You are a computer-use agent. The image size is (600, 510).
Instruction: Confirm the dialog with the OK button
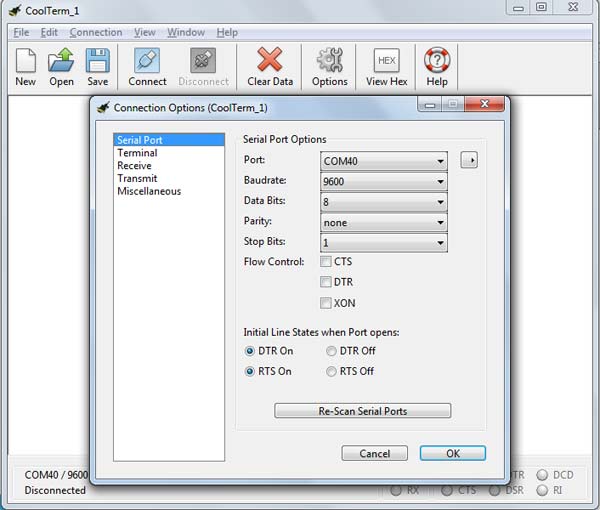(452, 453)
